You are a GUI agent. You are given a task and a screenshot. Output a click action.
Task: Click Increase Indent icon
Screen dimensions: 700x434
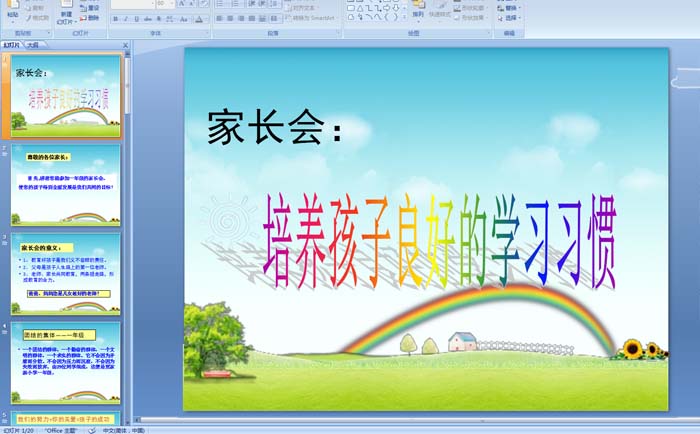click(262, 4)
